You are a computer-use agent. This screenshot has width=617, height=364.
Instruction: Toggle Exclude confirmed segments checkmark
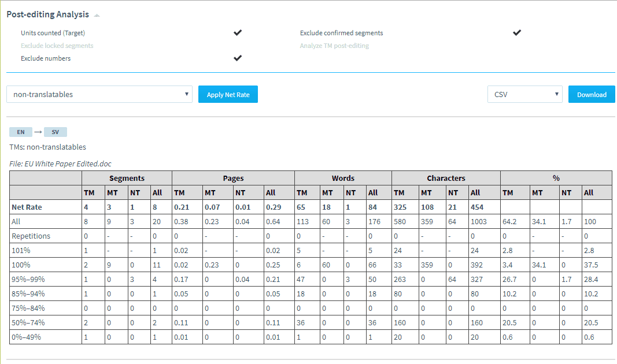click(517, 32)
